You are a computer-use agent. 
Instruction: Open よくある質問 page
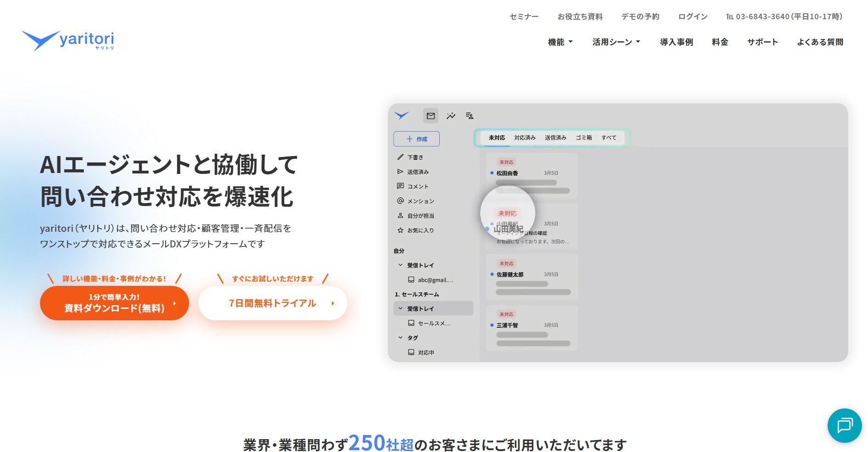820,42
